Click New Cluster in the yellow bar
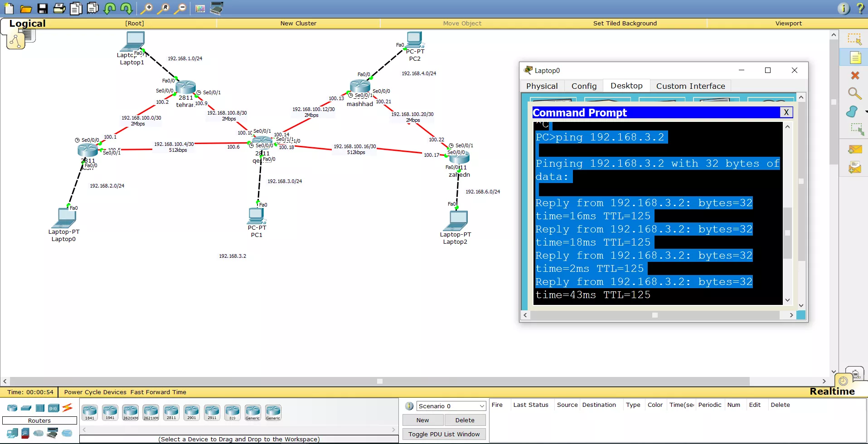This screenshot has height=444, width=868. click(x=298, y=23)
